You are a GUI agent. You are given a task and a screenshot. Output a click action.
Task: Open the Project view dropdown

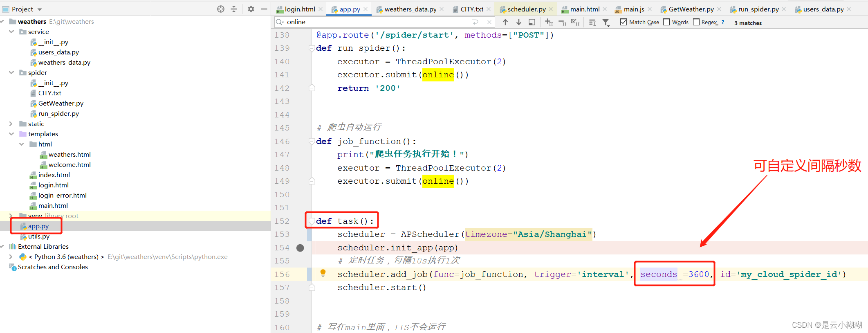point(40,9)
